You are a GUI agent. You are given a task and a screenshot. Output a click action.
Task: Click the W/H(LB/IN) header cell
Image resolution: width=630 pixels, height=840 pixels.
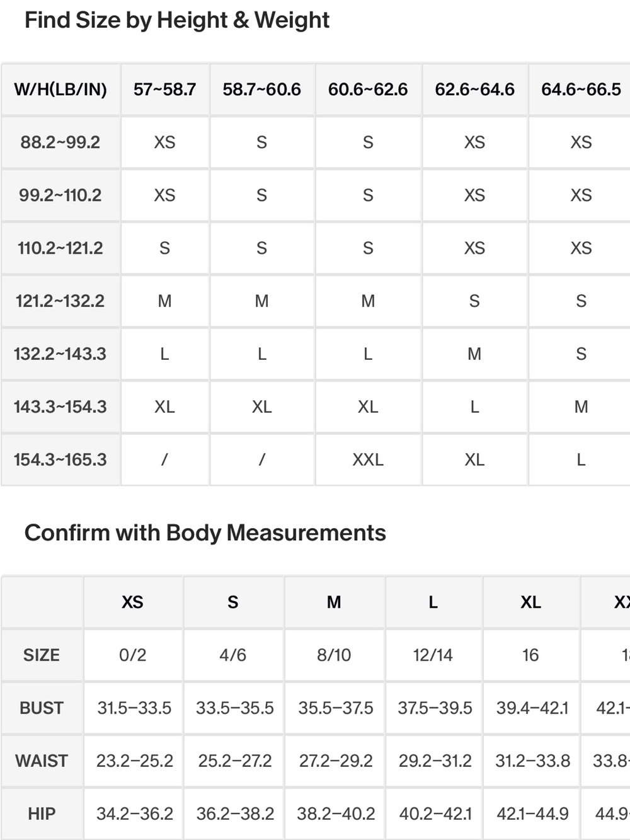click(60, 89)
